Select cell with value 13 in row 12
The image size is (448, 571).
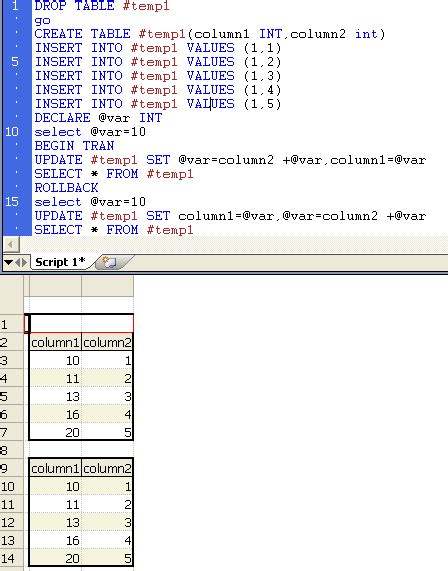pos(55,523)
